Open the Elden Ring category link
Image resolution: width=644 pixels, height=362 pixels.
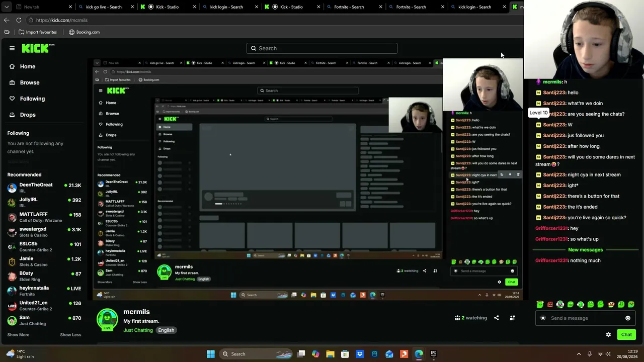30,280
